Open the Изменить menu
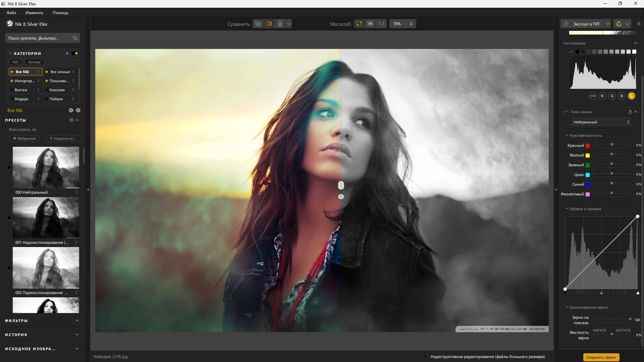 tap(34, 13)
